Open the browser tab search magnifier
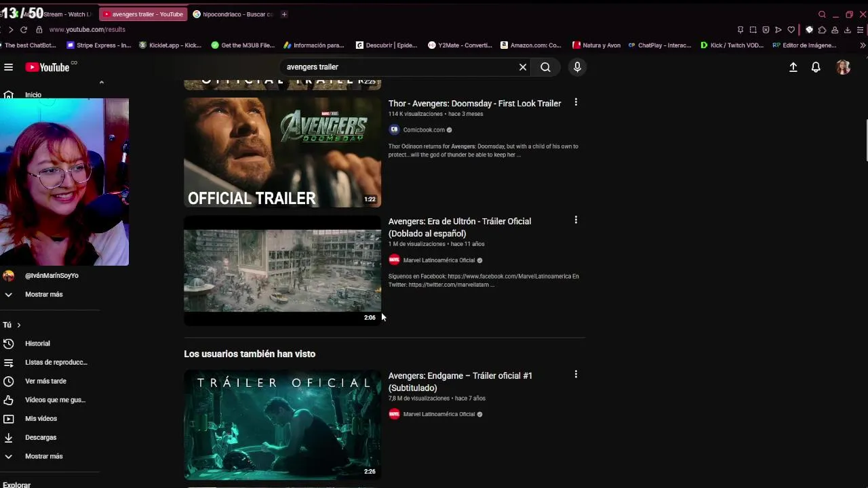This screenshot has height=488, width=868. 822,14
